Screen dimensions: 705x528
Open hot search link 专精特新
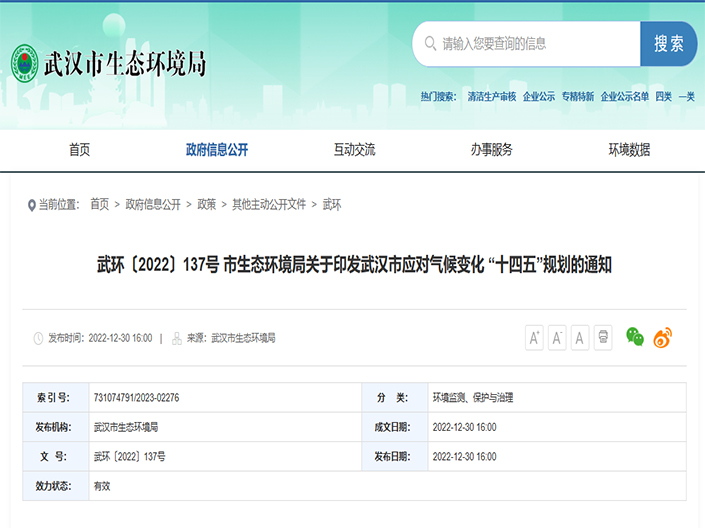(x=577, y=97)
